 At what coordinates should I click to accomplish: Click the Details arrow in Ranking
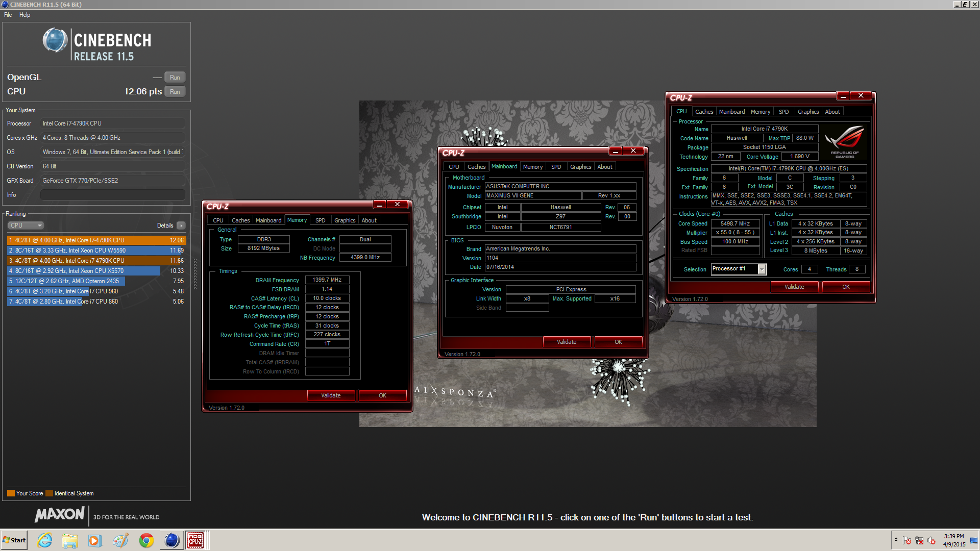181,226
